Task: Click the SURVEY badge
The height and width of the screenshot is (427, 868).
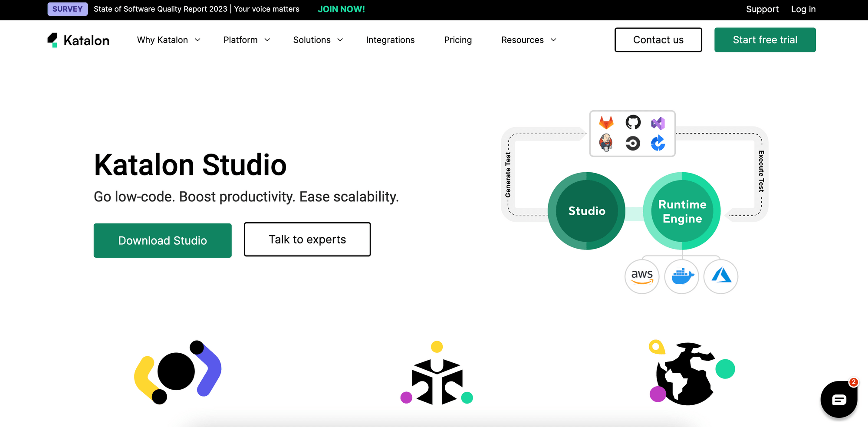Action: [x=68, y=9]
